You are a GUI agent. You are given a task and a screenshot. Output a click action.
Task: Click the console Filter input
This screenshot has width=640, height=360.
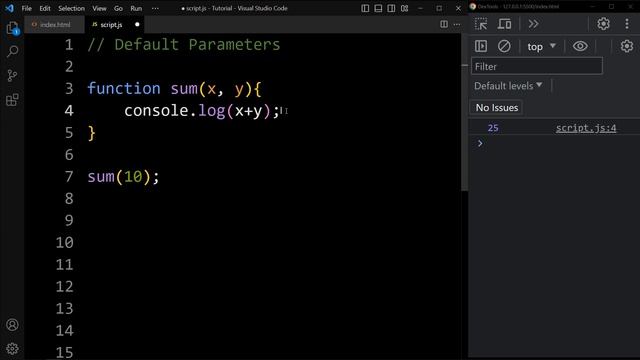(537, 66)
